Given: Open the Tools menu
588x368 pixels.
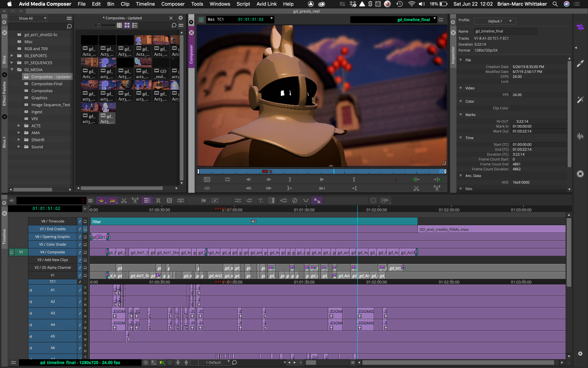Looking at the screenshot, I should pos(197,4).
